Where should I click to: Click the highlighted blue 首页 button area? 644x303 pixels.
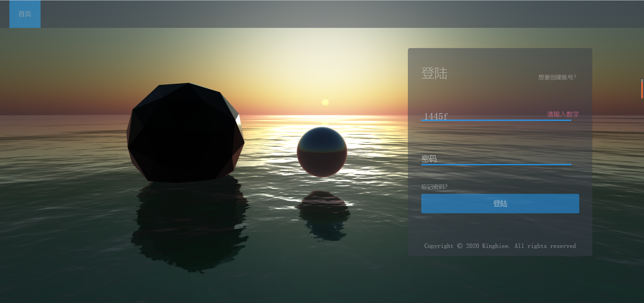(x=25, y=14)
